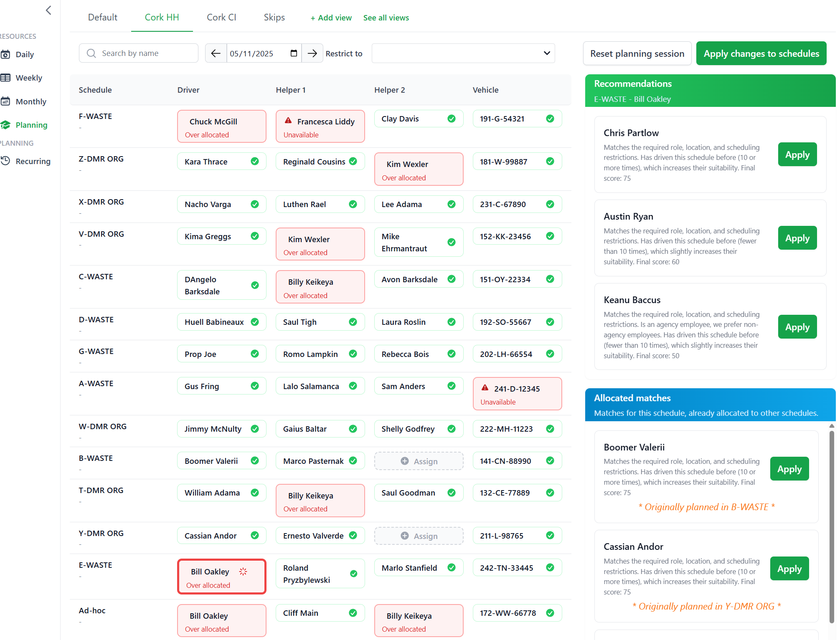
Task: Open the Daily resources view icon
Action: point(6,55)
